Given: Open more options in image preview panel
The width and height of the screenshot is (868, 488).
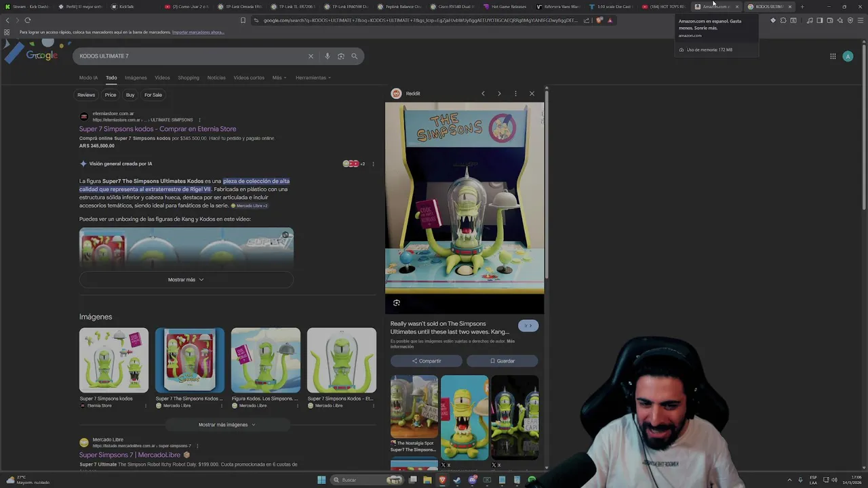Looking at the screenshot, I should coord(515,94).
